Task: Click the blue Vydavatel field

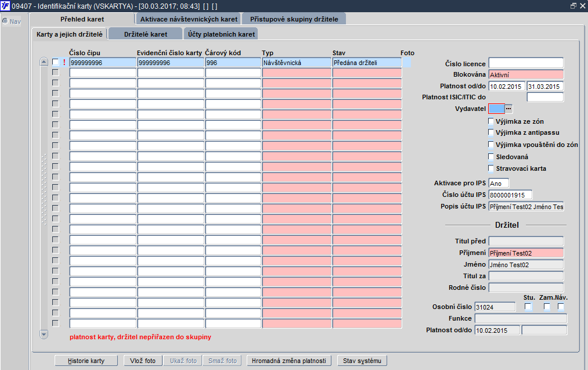Action: click(x=496, y=109)
